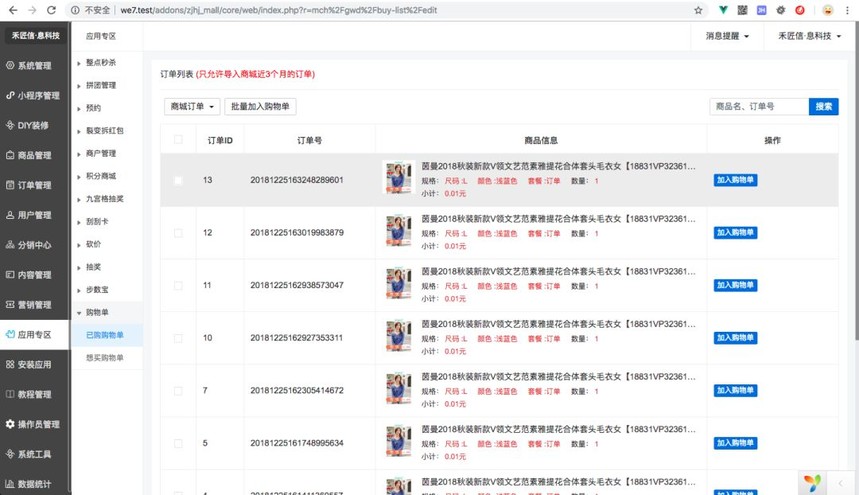The height and width of the screenshot is (495, 859).
Task: Select 应用专区 in the sidebar
Action: click(x=35, y=335)
